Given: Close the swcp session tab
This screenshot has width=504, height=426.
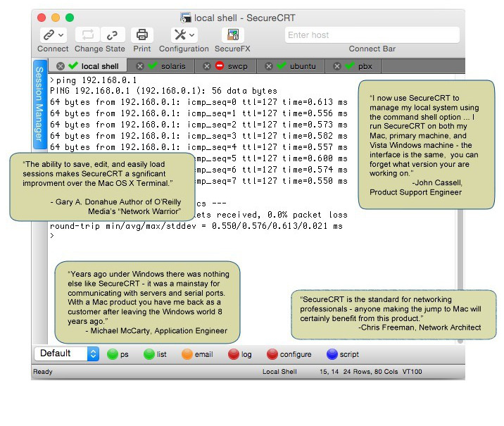Looking at the screenshot, I should (x=207, y=66).
